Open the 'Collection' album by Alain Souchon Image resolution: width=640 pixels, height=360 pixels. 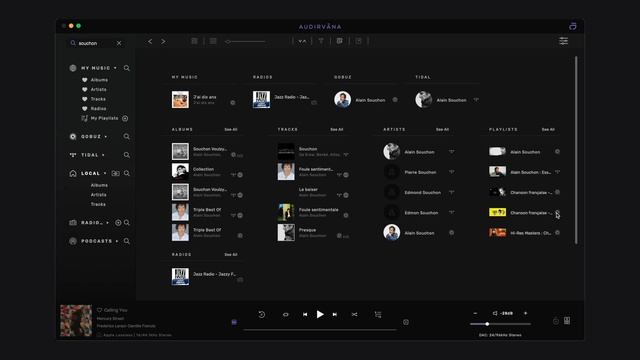coord(207,172)
